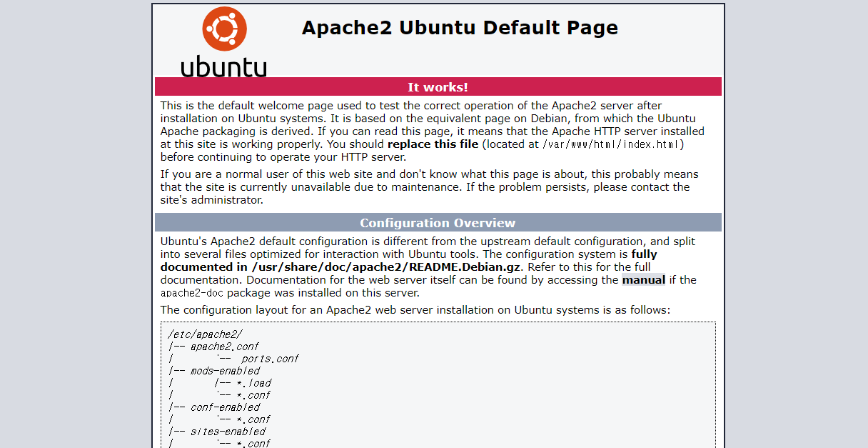Click the 'apache2-doc' package name
This screenshot has height=448, width=868.
[192, 293]
